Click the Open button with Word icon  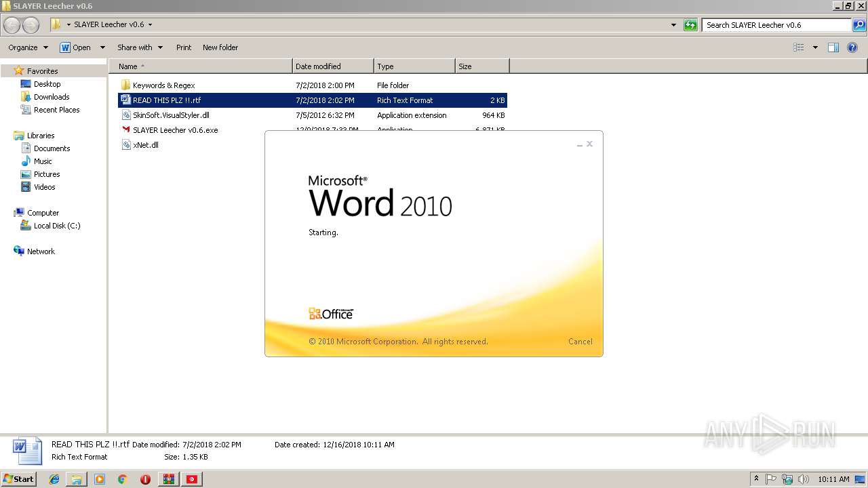pos(76,47)
